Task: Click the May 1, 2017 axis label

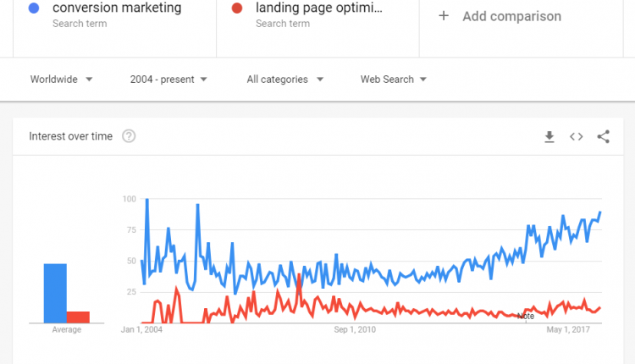Action: pyautogui.click(x=568, y=329)
